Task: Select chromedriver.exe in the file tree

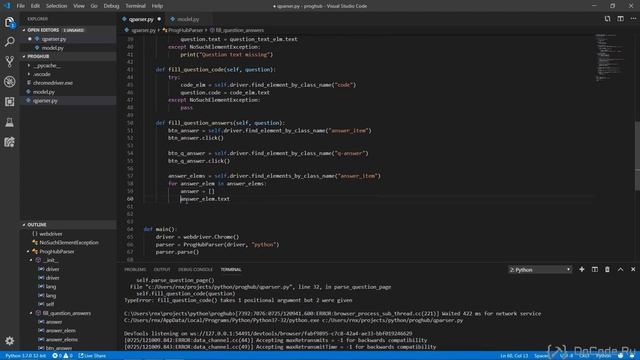Action: pos(68,83)
